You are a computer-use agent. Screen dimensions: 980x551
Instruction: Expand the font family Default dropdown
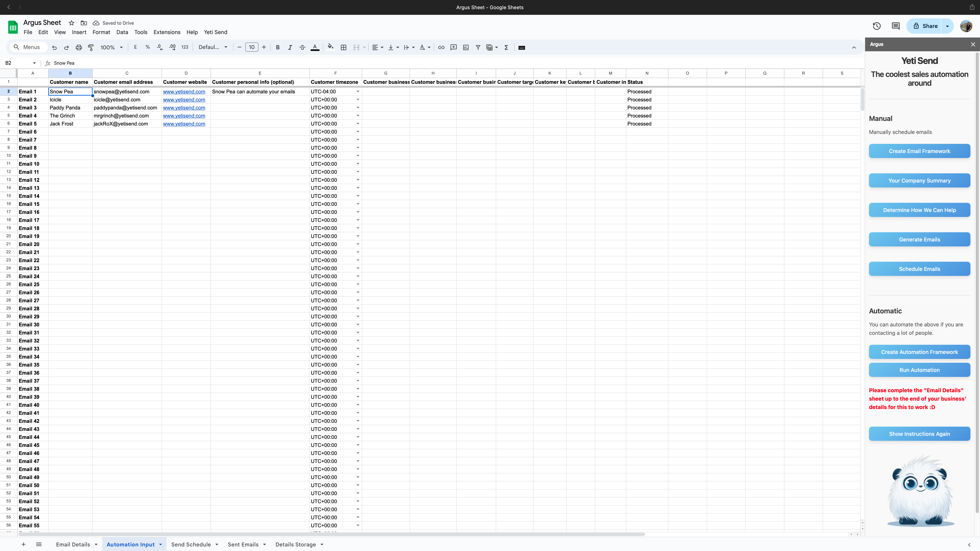click(x=213, y=47)
